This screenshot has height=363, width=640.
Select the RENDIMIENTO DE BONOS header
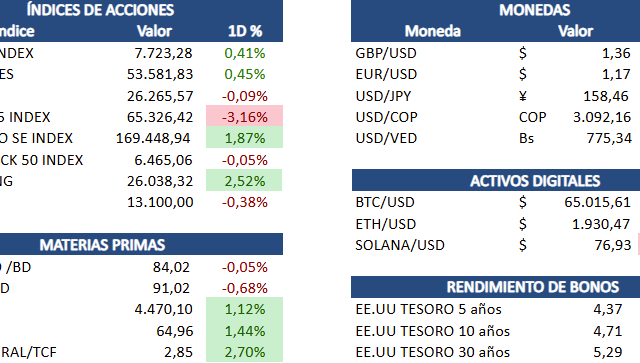pos(533,287)
